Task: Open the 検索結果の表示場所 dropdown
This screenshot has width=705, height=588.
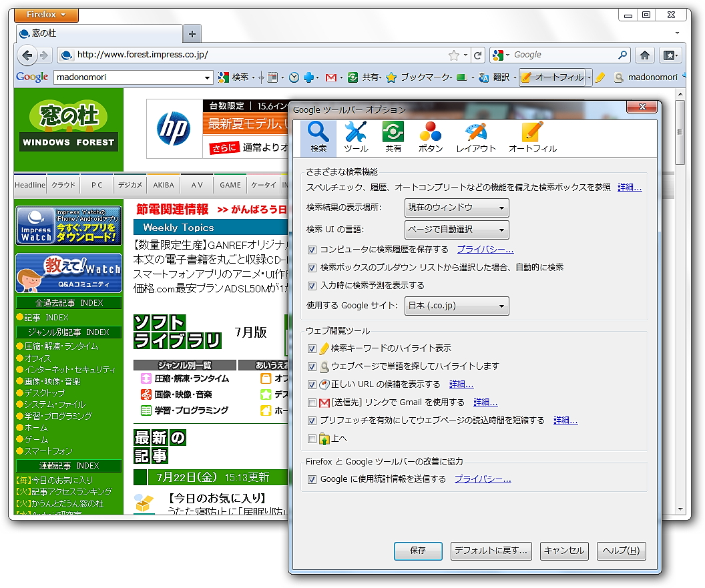Action: tap(457, 208)
